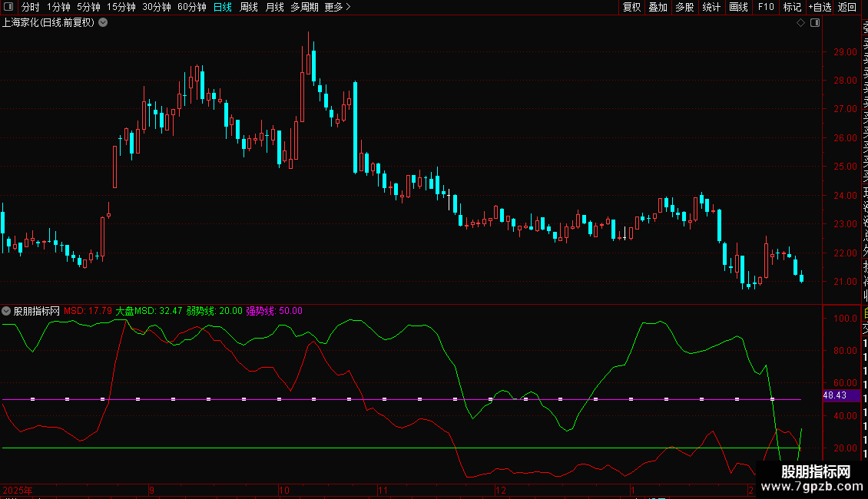868x499 pixels.
Task: Expand the 更多 periods menu
Action: pyautogui.click(x=337, y=7)
